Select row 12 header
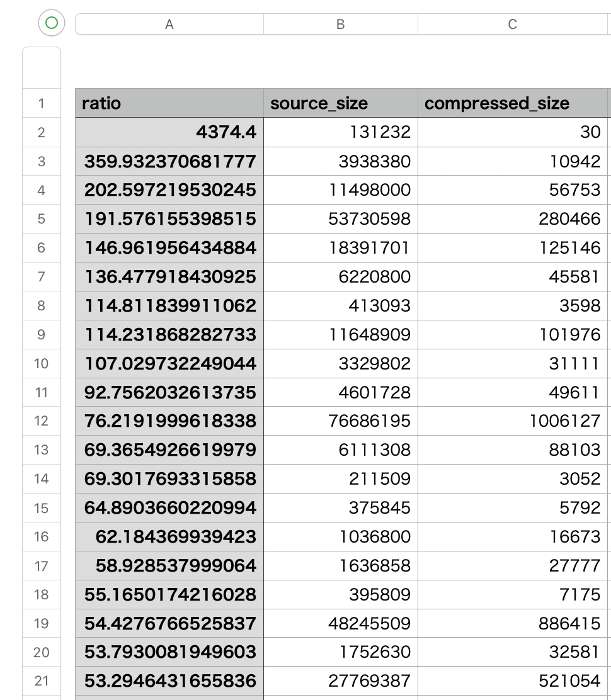The height and width of the screenshot is (700, 611). tap(42, 421)
